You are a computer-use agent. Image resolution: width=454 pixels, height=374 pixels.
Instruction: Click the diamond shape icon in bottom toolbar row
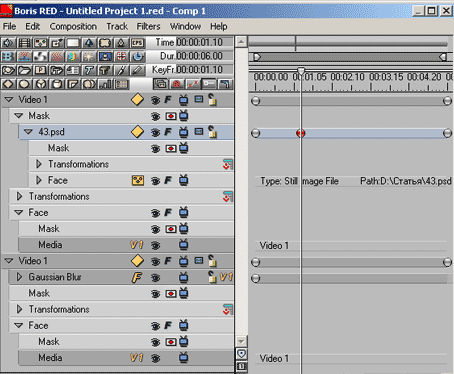click(x=8, y=84)
